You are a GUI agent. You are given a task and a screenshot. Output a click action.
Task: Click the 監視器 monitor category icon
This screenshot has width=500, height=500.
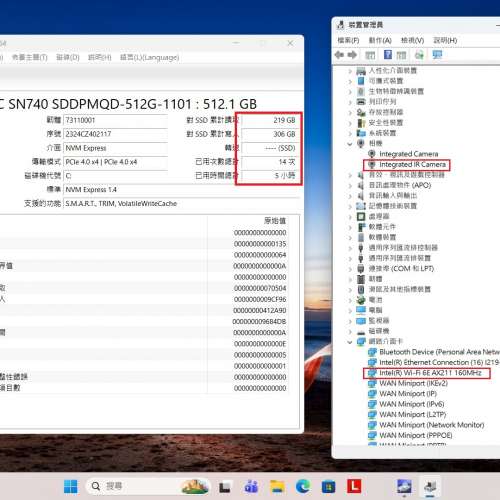tap(361, 321)
